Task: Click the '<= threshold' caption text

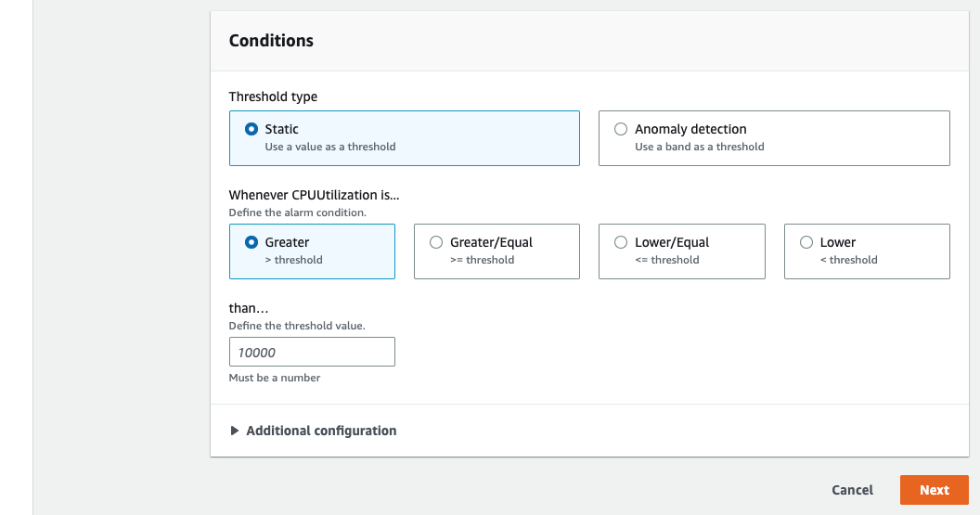Action: click(666, 260)
